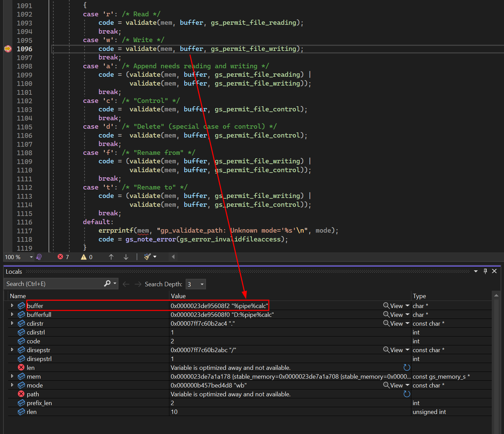Image resolution: width=504 pixels, height=434 pixels.
Task: Click the Locals scrollbar up arrow
Action: 496,296
